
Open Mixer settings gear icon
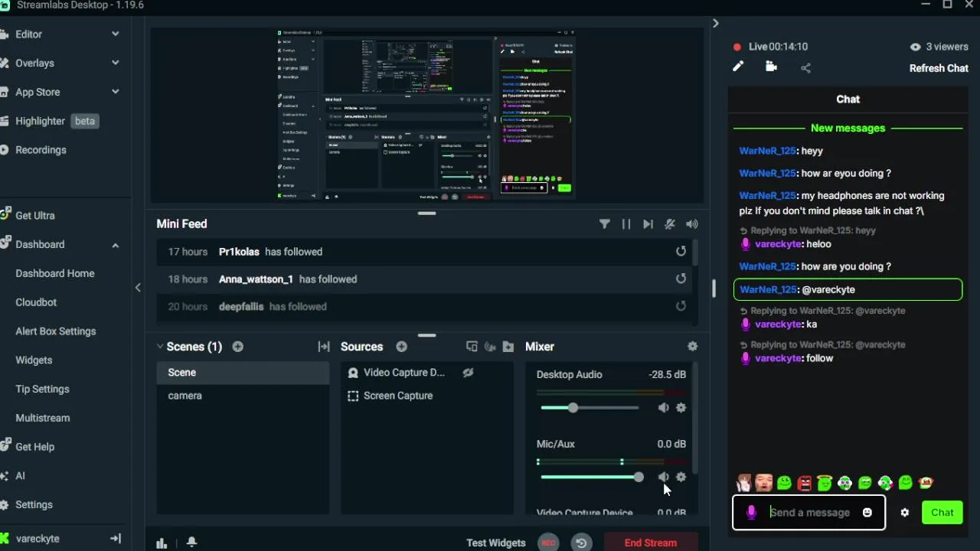pos(693,347)
